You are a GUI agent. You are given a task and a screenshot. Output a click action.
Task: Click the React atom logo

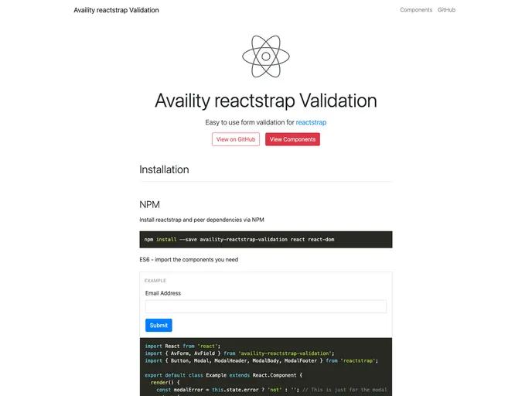click(x=266, y=56)
